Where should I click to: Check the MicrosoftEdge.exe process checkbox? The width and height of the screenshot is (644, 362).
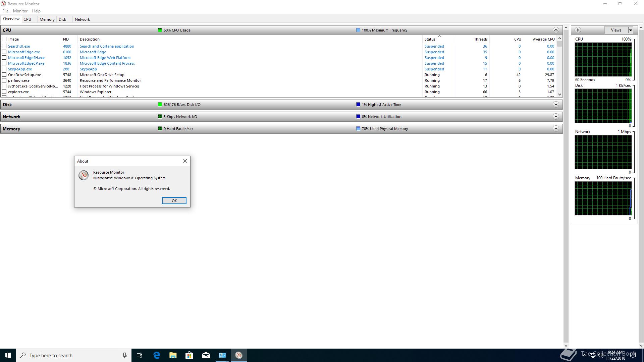click(x=4, y=52)
